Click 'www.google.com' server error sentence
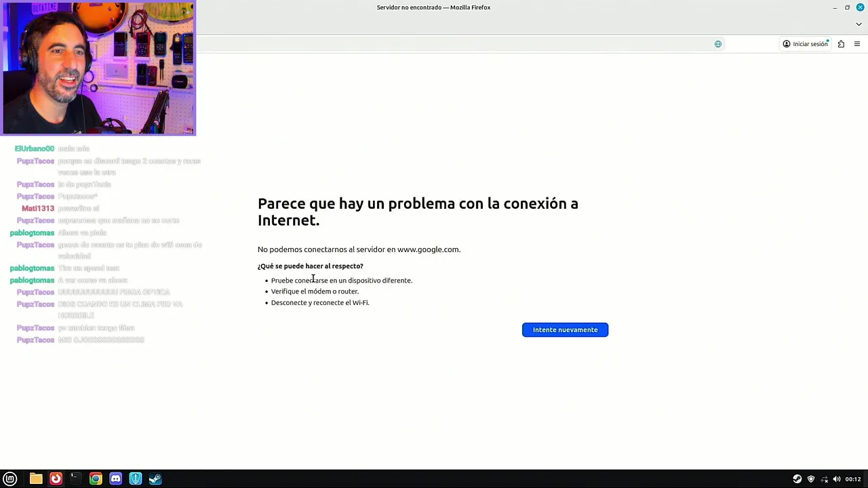The height and width of the screenshot is (488, 868). pos(359,249)
